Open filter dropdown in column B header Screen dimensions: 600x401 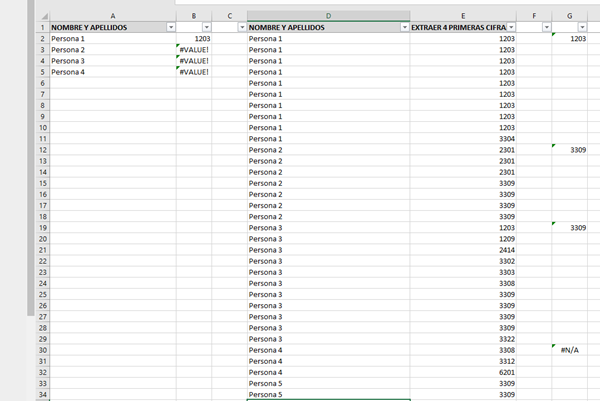(x=206, y=27)
